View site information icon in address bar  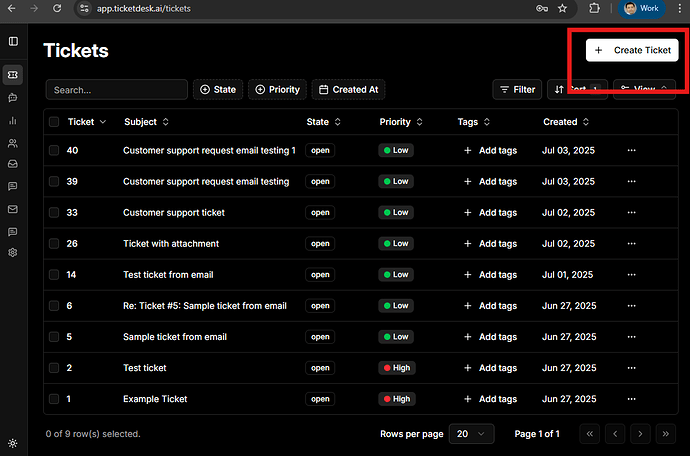(84, 8)
